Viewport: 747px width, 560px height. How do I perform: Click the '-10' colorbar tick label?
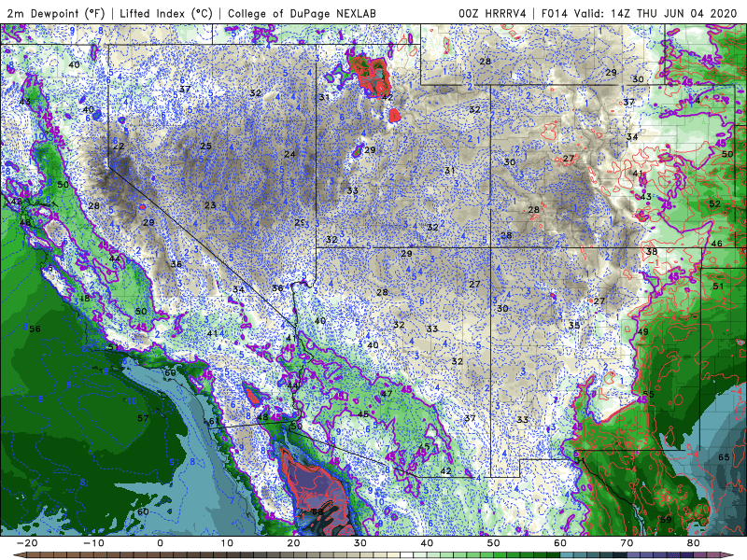click(x=93, y=543)
